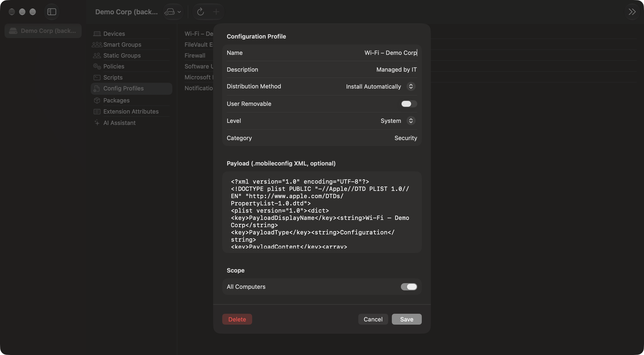The height and width of the screenshot is (355, 644).
Task: Click into Payload XML text area
Action: pos(322,212)
